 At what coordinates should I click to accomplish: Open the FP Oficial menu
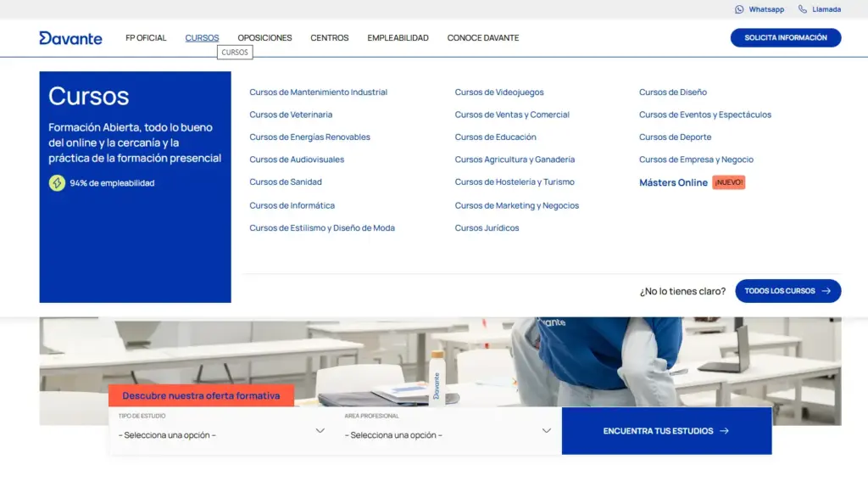pyautogui.click(x=146, y=37)
